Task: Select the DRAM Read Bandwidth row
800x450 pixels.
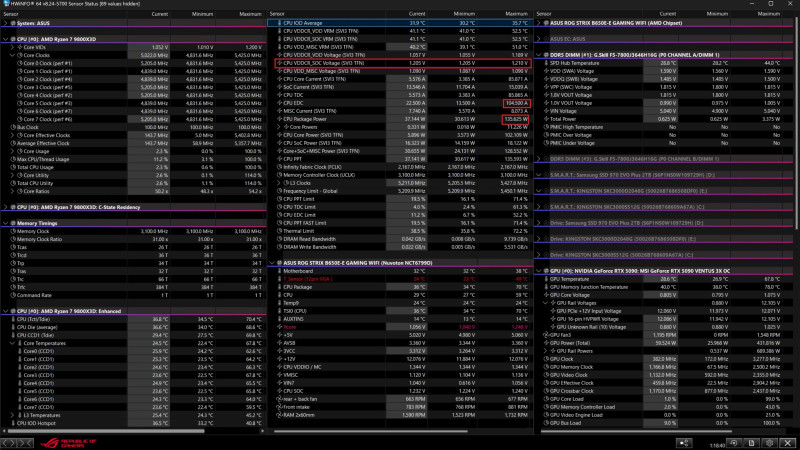Action: [x=399, y=239]
